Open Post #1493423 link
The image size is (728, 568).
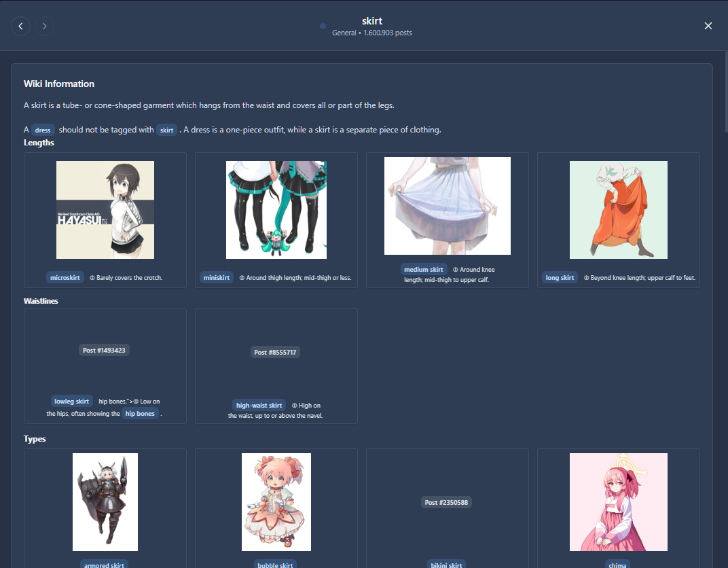coord(104,350)
